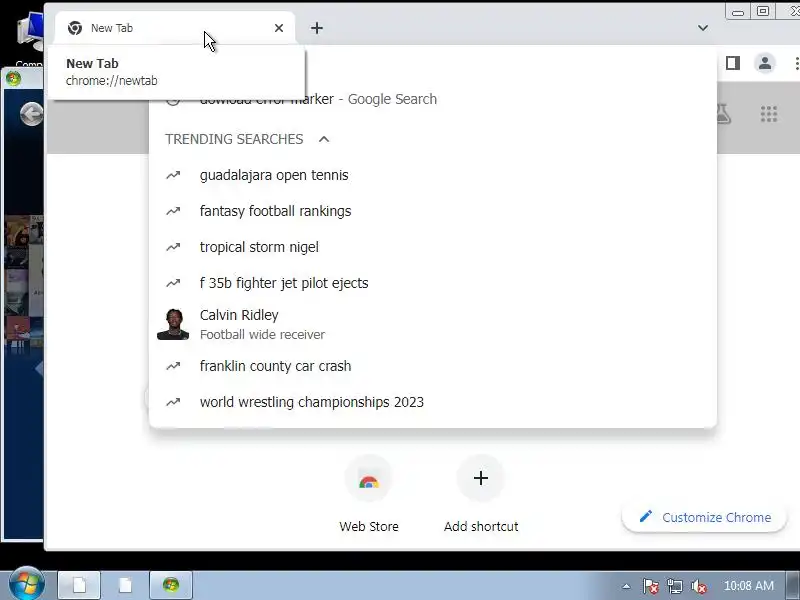The image size is (800, 600).
Task: Switch to the Chrome taskbar button
Action: [x=171, y=585]
